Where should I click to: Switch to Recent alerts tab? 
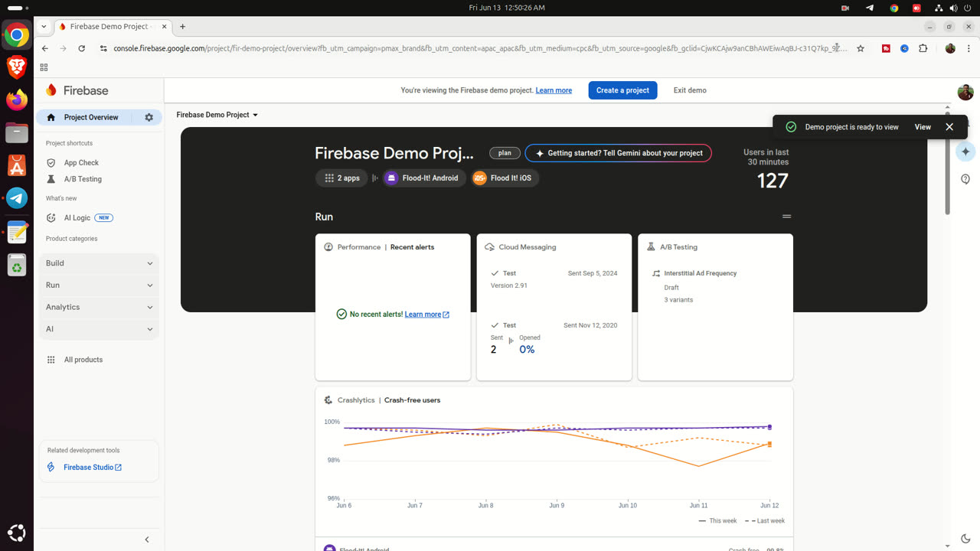[x=412, y=247]
